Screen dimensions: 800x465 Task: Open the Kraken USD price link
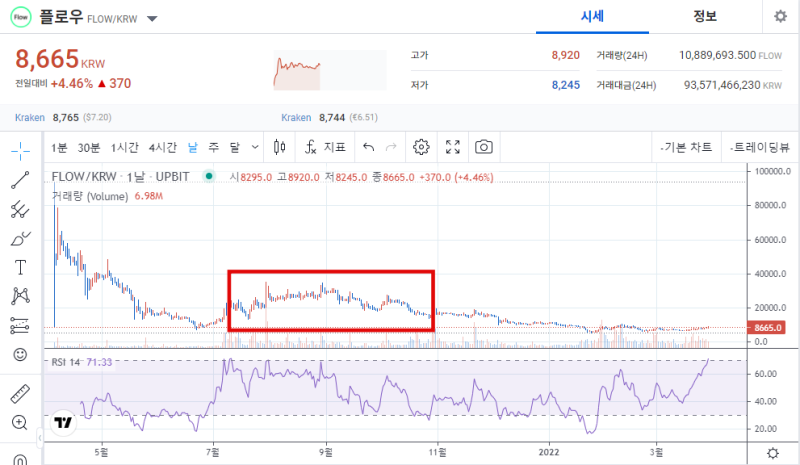pos(30,117)
